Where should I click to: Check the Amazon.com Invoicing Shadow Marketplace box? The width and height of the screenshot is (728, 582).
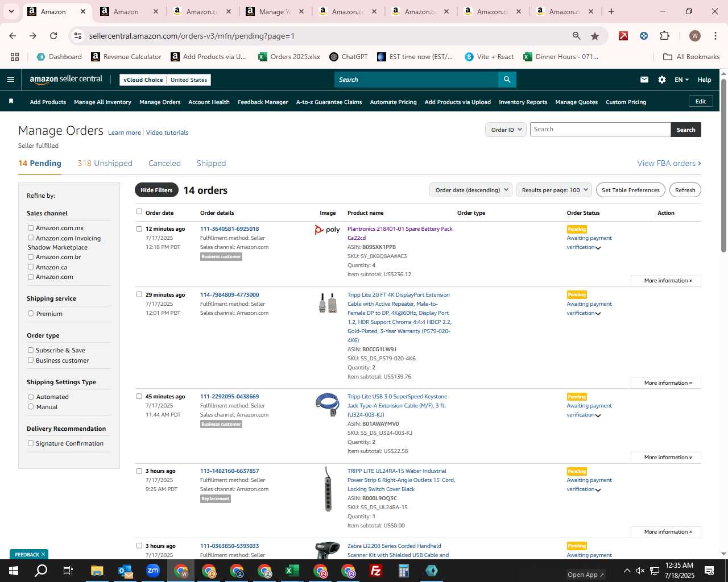coord(31,238)
